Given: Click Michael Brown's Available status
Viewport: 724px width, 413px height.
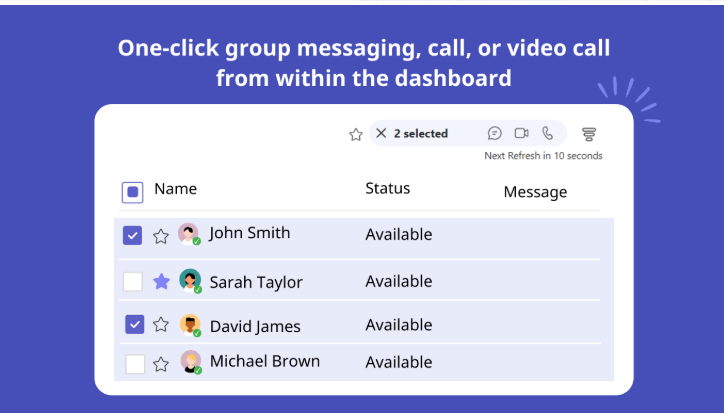Looking at the screenshot, I should (x=399, y=362).
